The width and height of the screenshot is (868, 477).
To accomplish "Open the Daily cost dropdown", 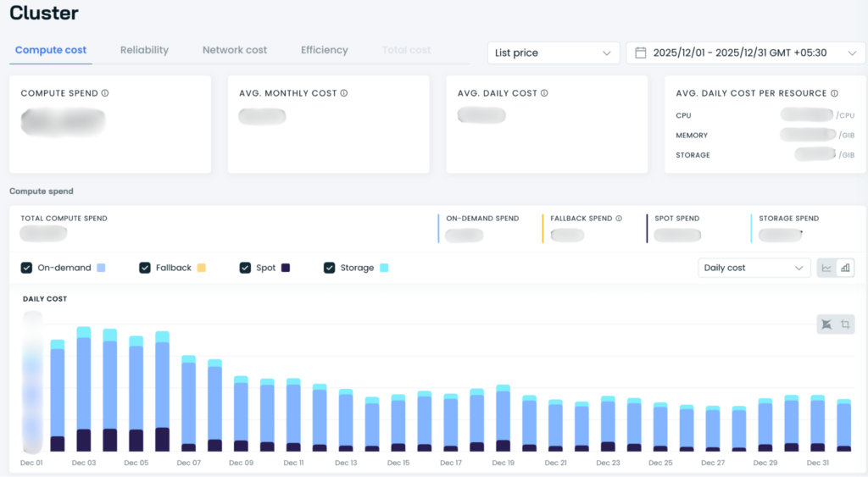I will pos(754,268).
